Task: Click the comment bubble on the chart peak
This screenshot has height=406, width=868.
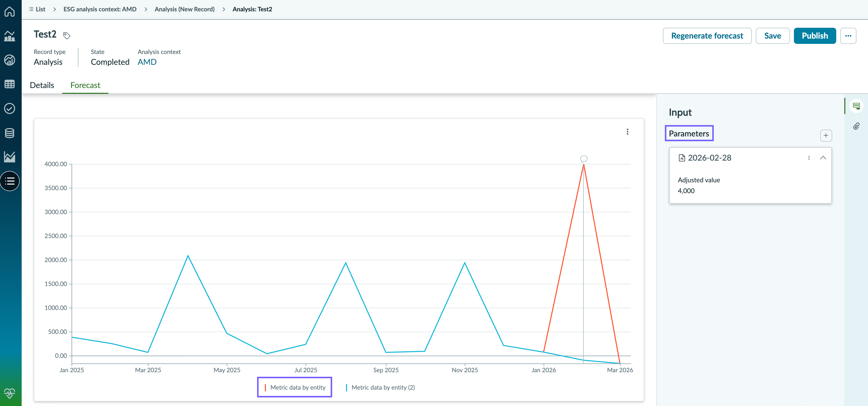Action: tap(584, 159)
